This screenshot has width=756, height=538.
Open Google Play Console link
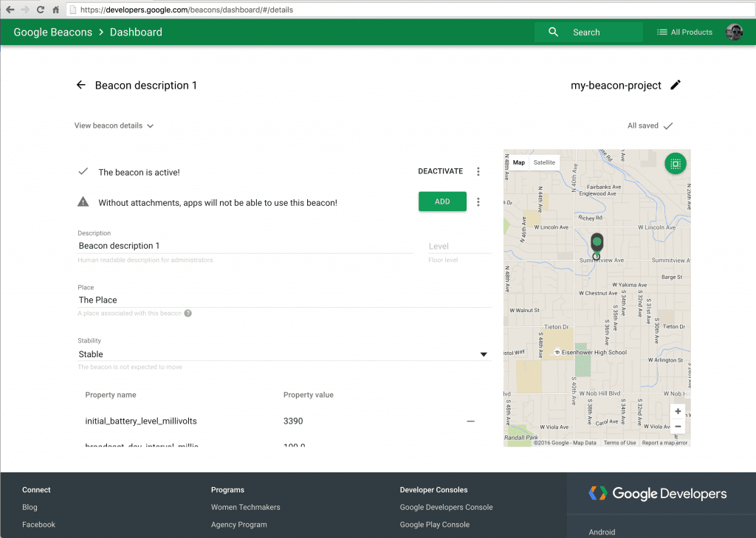coord(434,525)
